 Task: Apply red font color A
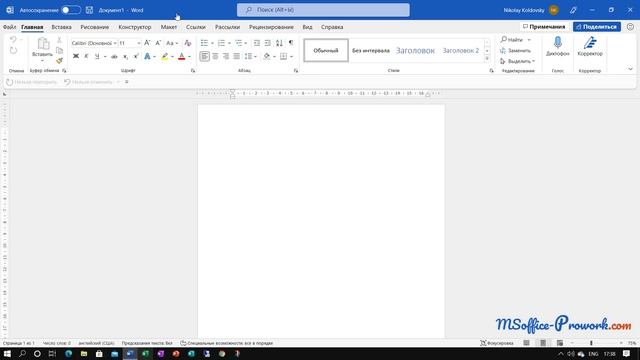point(182,56)
